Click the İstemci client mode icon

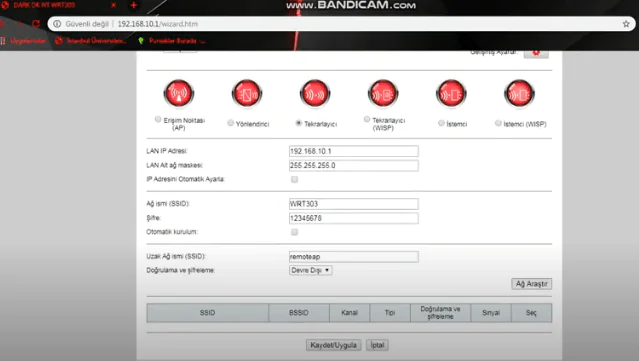click(451, 93)
